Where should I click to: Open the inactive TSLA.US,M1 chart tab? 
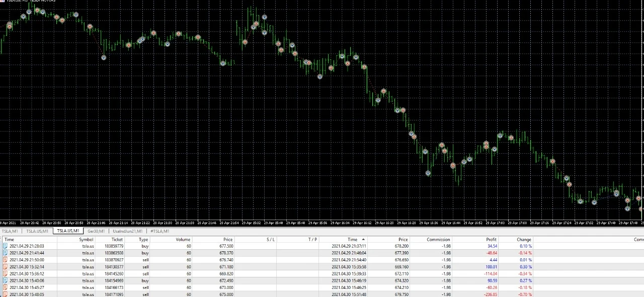pyautogui.click(x=38, y=231)
